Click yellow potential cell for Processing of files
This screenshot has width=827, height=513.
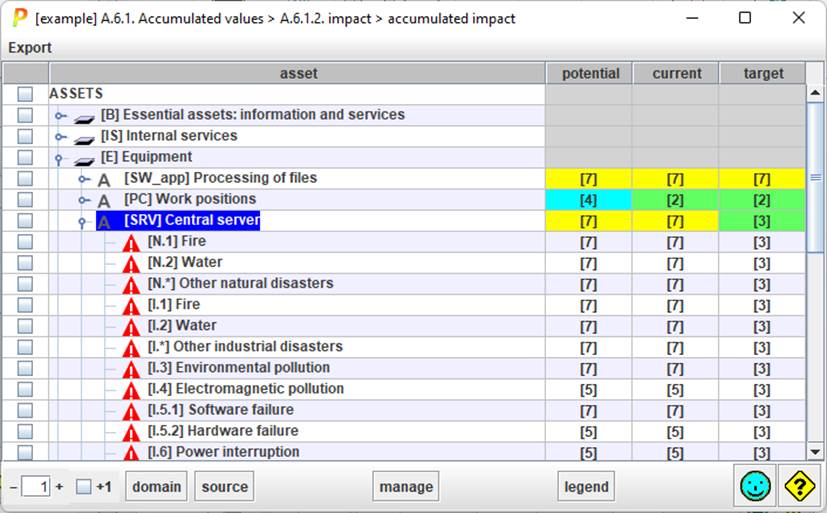[589, 179]
